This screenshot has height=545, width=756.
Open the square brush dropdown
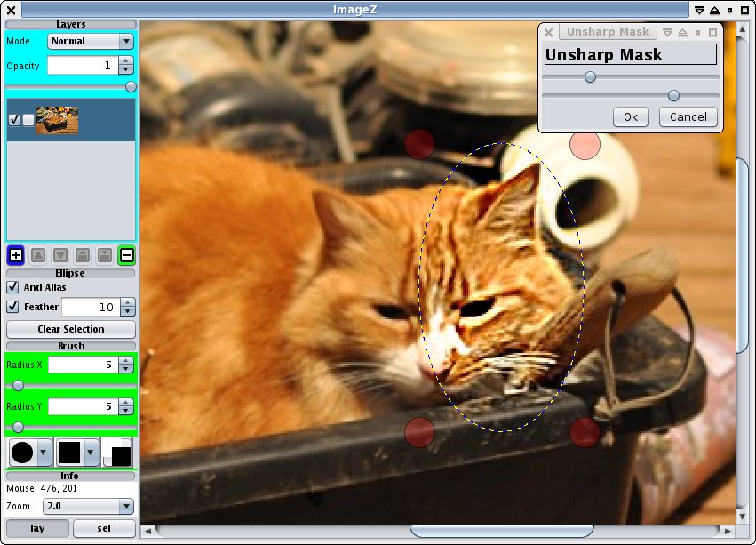pyautogui.click(x=90, y=453)
